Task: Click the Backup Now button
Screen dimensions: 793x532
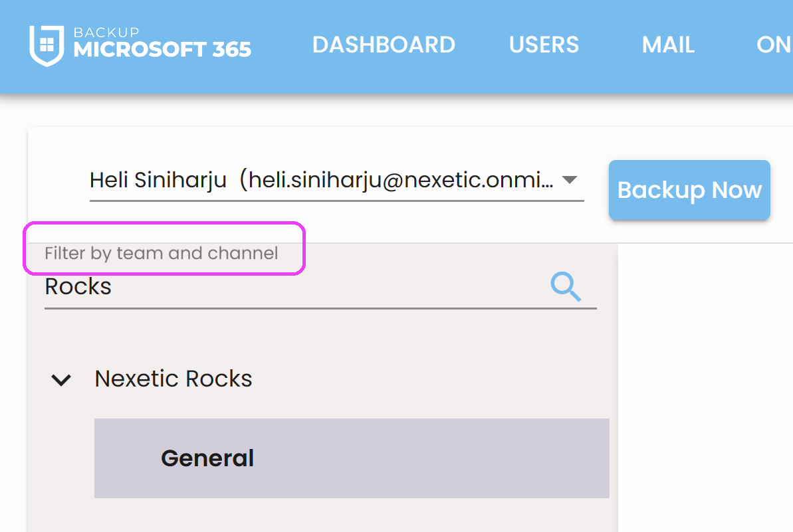Action: tap(689, 190)
